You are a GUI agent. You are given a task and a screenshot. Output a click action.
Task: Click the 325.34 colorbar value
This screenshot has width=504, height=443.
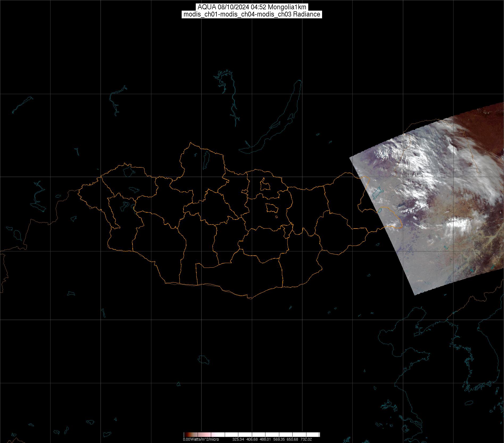[x=238, y=439]
